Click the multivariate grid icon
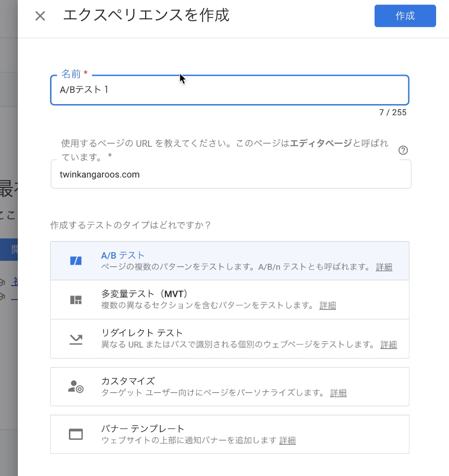This screenshot has width=449, height=476. coord(76,299)
